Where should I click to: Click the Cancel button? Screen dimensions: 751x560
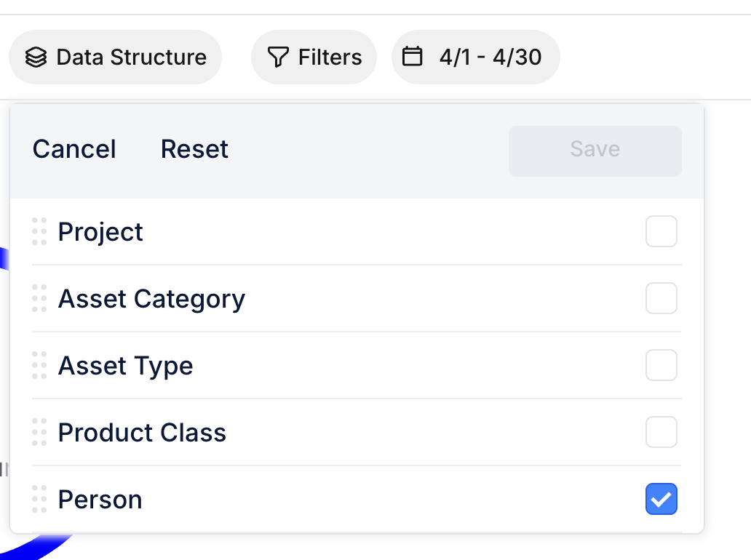(x=73, y=149)
